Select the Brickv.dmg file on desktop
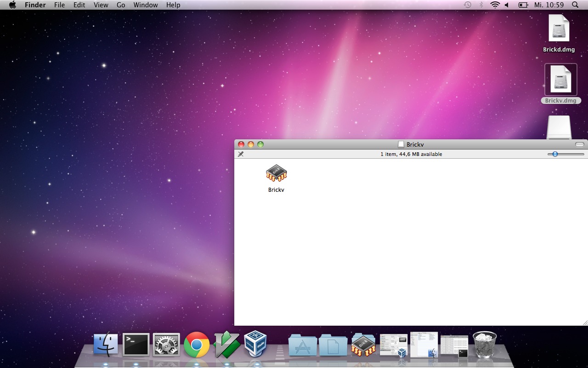The height and width of the screenshot is (368, 588). tap(560, 79)
